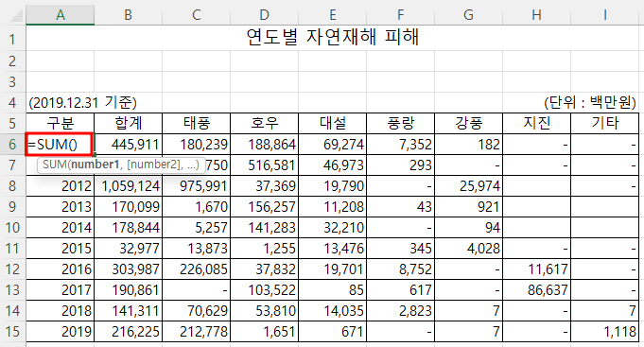Click cell with value 69,274
This screenshot has height=347, width=644.
[333, 144]
